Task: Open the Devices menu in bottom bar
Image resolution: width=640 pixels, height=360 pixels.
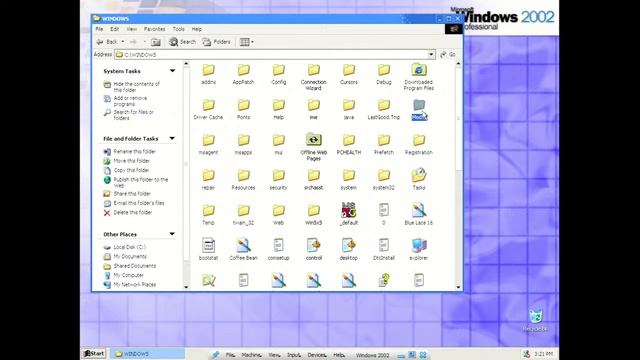Action: 317,355
